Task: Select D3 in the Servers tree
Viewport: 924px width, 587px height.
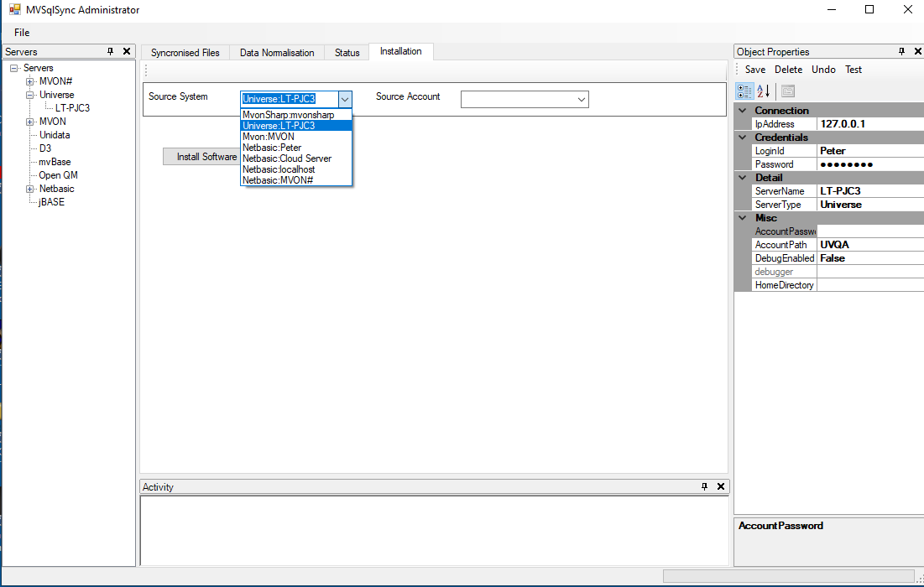Action: point(45,148)
